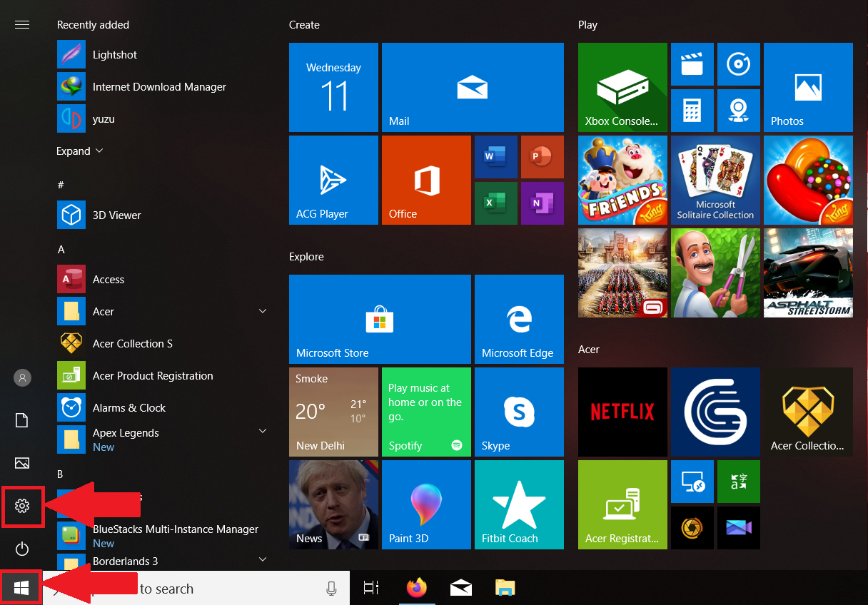This screenshot has height=605, width=868.
Task: Open Pictures from the left rail
Action: tap(22, 463)
